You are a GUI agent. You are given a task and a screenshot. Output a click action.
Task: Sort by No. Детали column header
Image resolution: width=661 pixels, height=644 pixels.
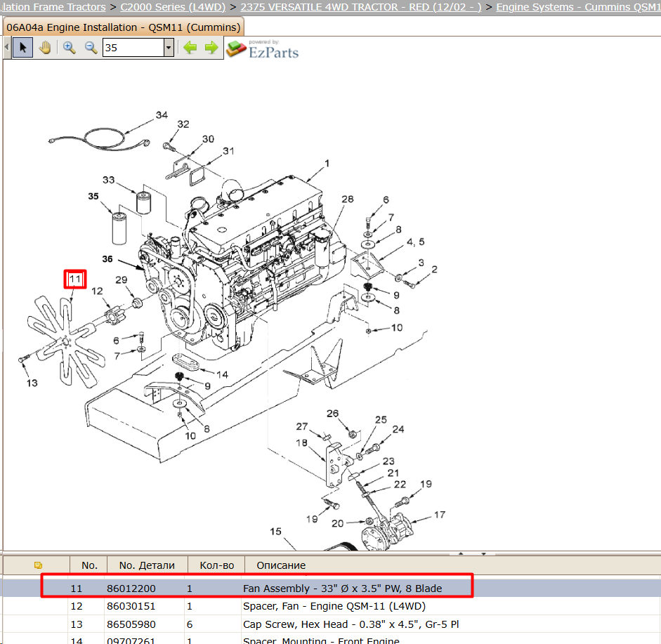click(x=147, y=565)
